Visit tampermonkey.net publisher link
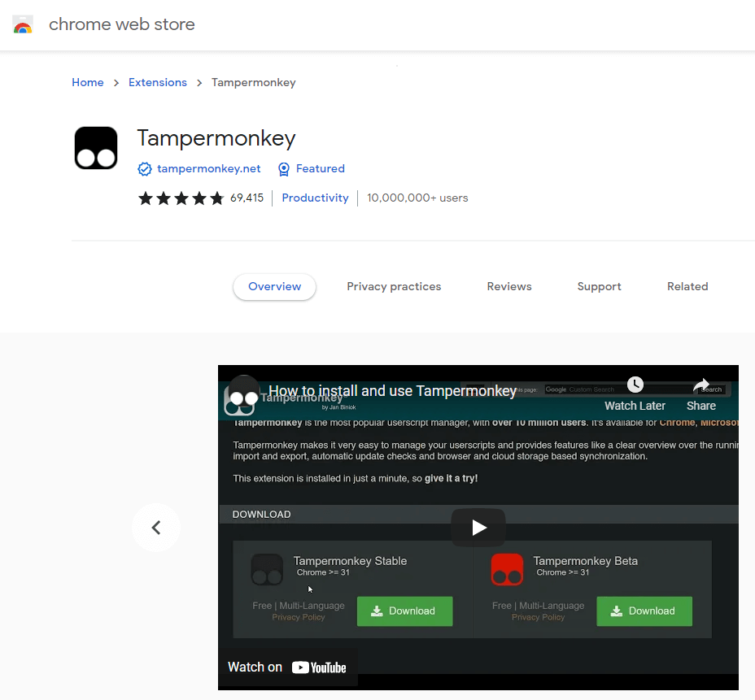755x700 pixels. click(x=208, y=169)
